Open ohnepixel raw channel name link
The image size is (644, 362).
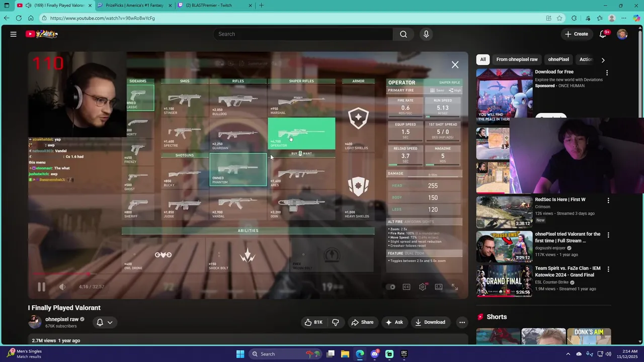[x=62, y=319]
